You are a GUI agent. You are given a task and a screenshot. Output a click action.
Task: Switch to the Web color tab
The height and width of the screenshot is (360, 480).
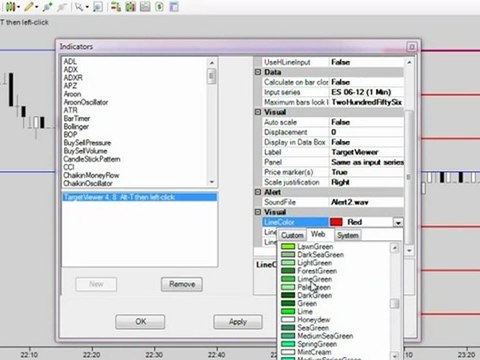tap(318, 234)
